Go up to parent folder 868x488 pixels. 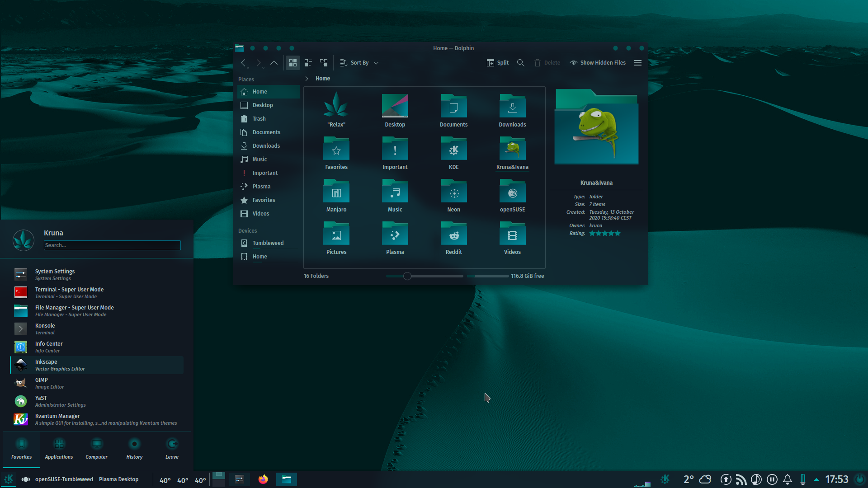click(274, 63)
